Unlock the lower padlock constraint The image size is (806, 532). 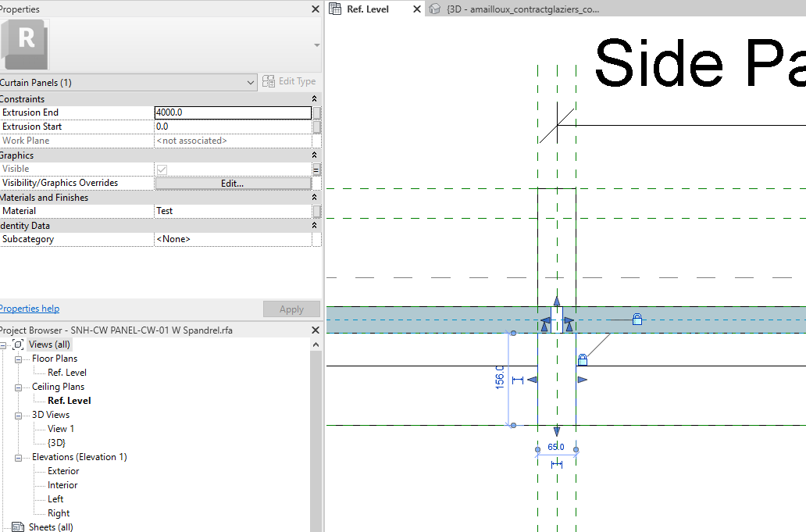pos(583,359)
